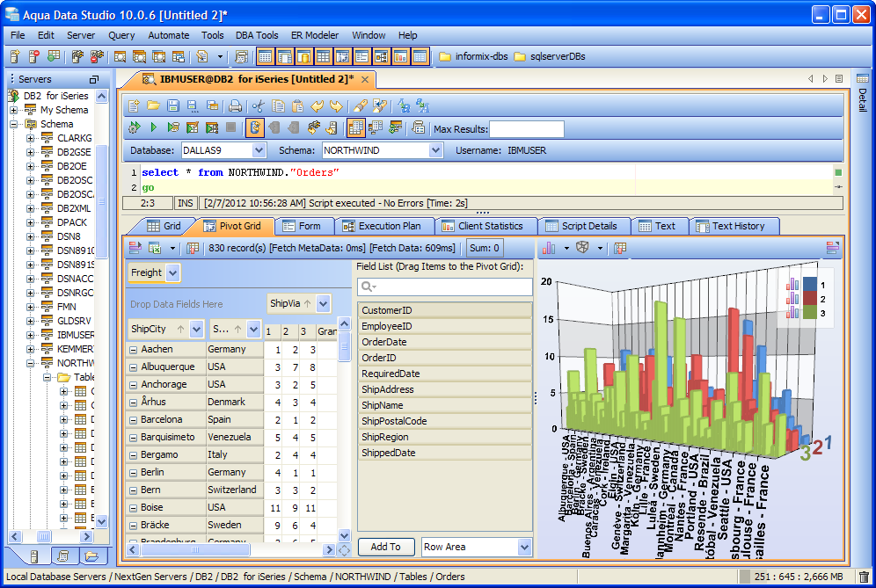Open the ShipVia field filter dropdown
Screen dimensions: 876x588
tap(323, 304)
